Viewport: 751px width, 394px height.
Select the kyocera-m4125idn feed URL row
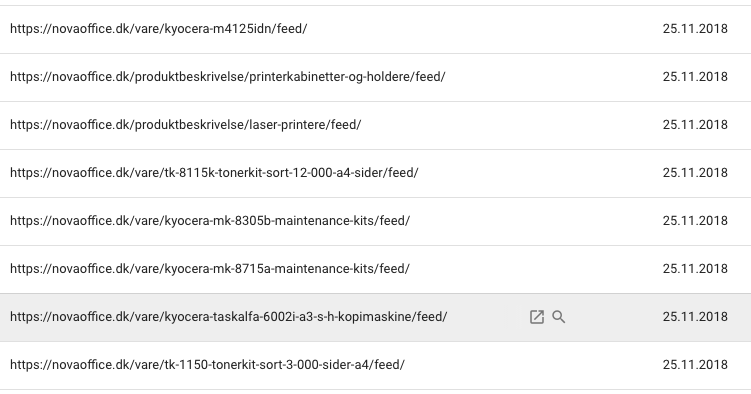click(376, 29)
